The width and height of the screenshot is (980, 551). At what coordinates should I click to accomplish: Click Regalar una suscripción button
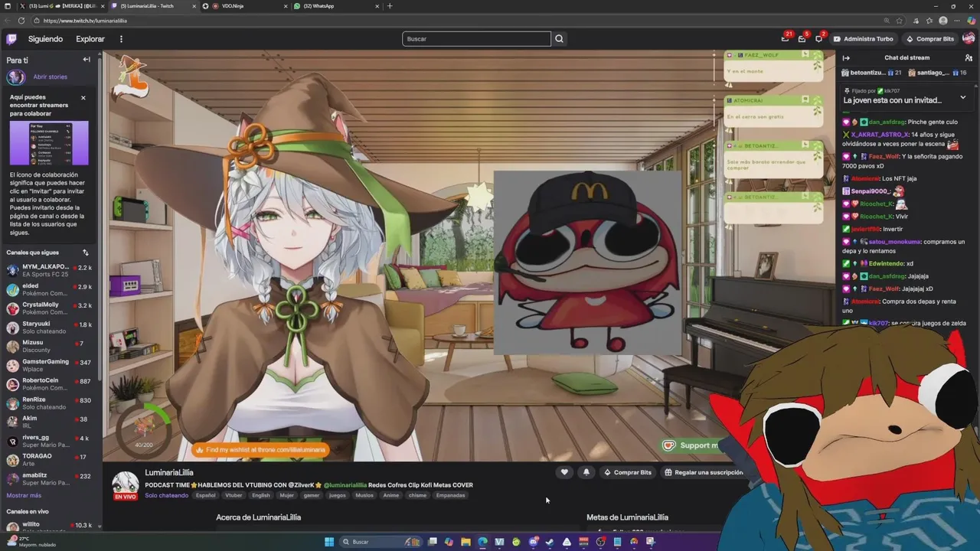point(704,472)
